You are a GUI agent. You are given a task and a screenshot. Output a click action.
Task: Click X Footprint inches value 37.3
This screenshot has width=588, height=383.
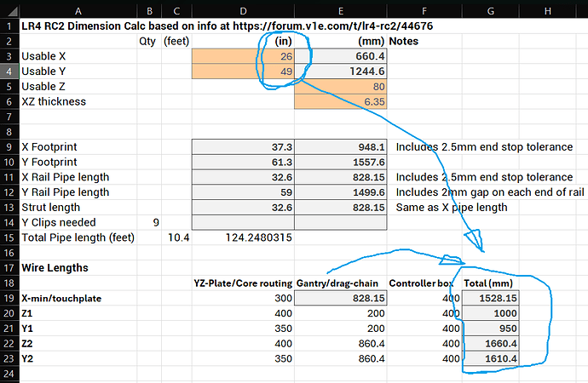pos(243,146)
